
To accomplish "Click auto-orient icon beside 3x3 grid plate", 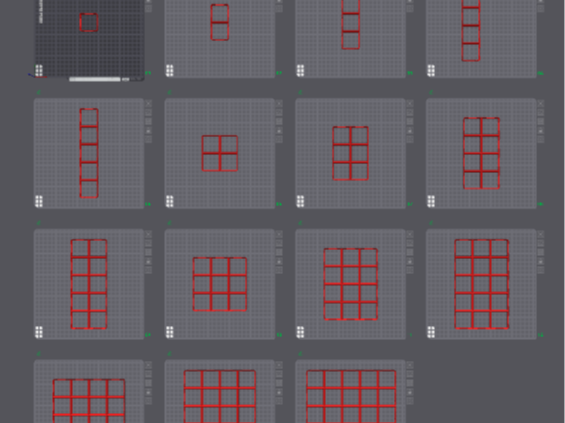I will point(279,244).
